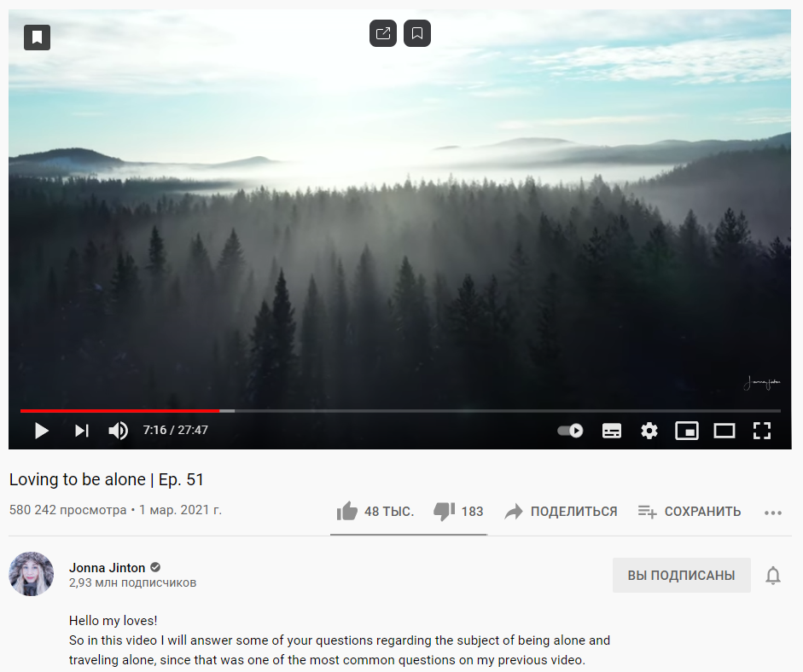Seek along the video progress bar
The image size is (803, 672).
coord(400,410)
